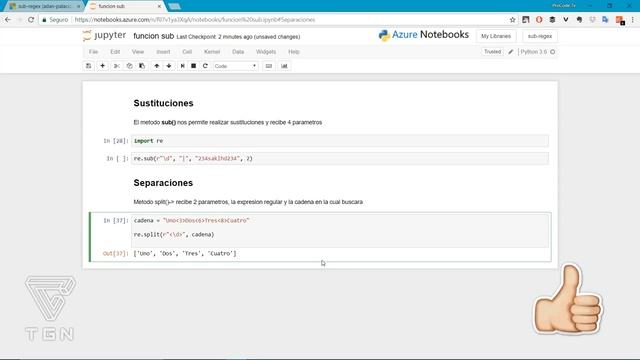Reload the browser page
The width and height of the screenshot is (640, 360).
click(31, 20)
